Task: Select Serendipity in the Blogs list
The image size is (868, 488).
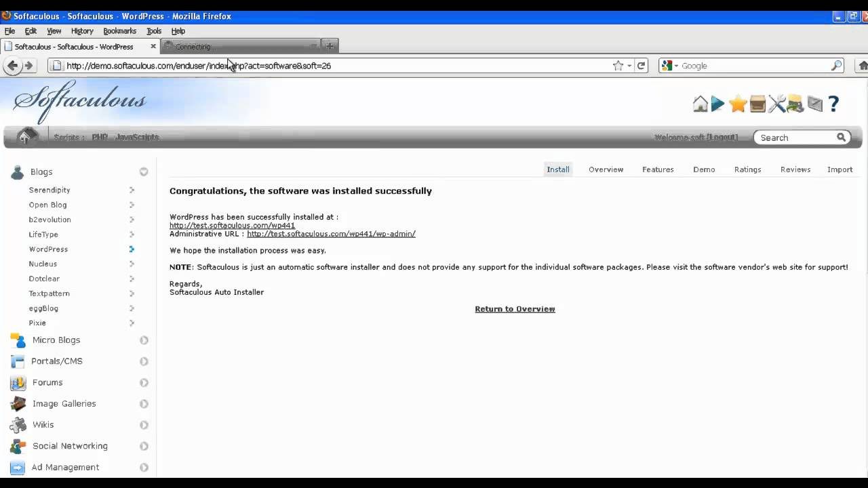Action: tap(50, 190)
